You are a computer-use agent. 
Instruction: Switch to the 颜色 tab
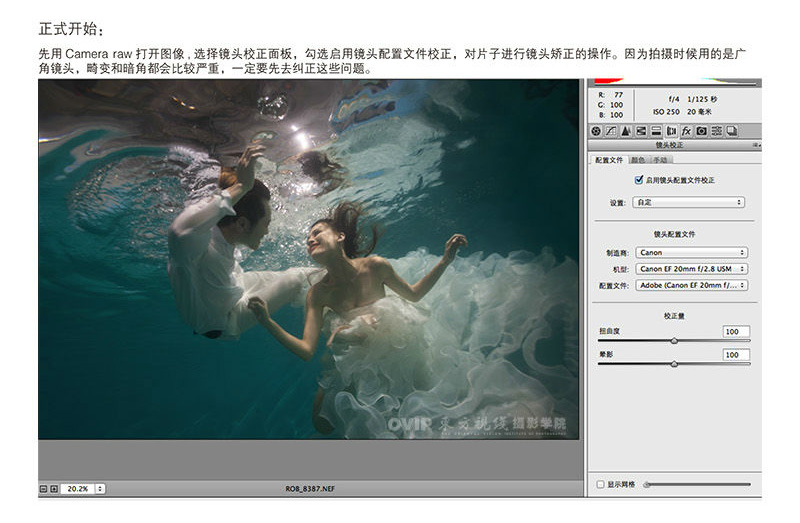coord(638,160)
